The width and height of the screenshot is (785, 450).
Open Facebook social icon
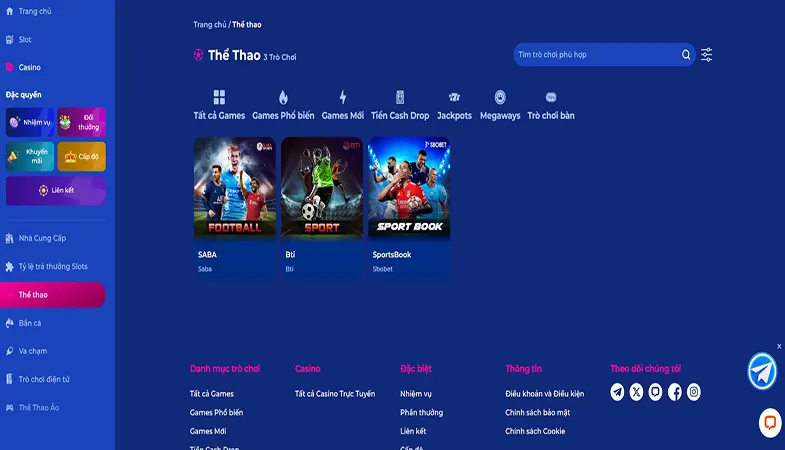pyautogui.click(x=674, y=392)
